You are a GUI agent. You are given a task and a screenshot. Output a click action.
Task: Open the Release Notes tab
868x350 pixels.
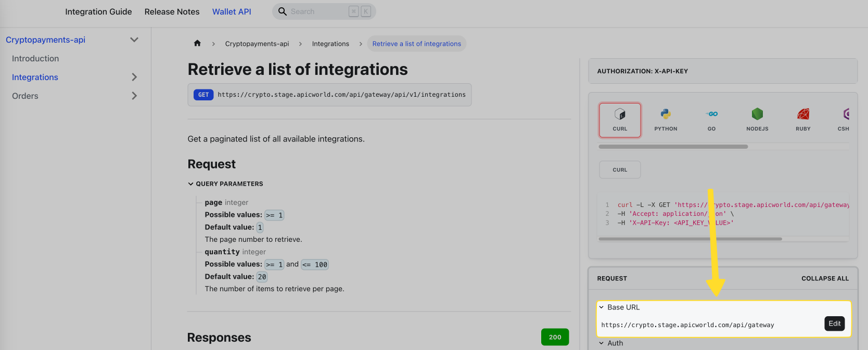coord(172,11)
